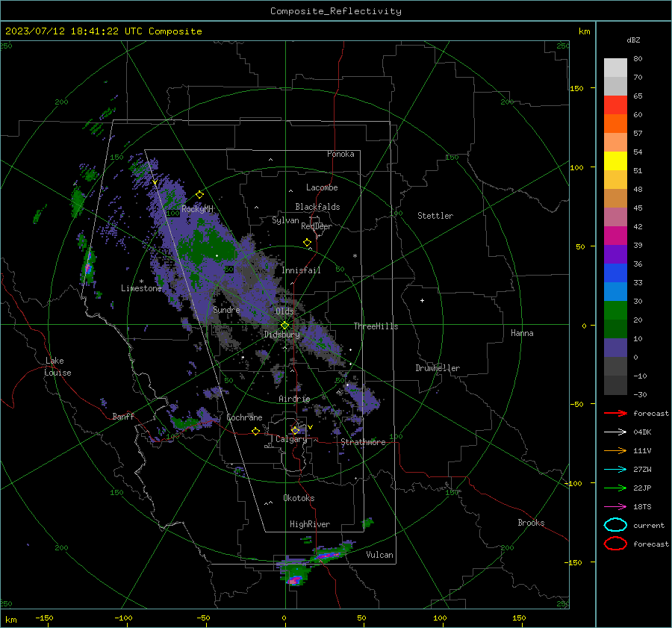Click the 04DK legend label
Screen dimensions: 672x628
coord(642,432)
